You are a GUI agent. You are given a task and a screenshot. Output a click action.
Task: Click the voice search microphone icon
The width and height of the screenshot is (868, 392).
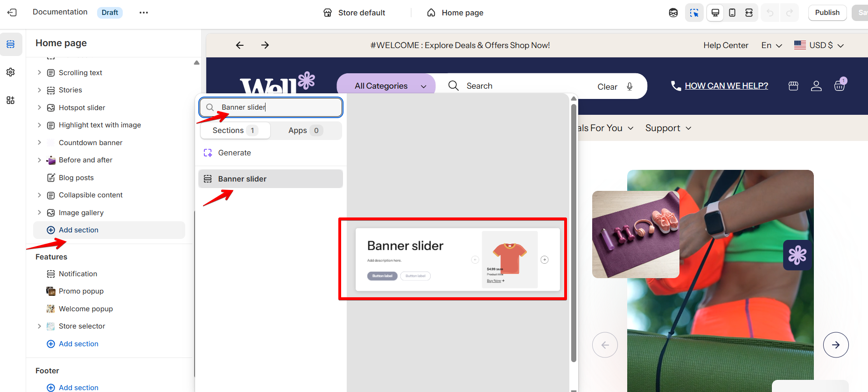click(630, 86)
